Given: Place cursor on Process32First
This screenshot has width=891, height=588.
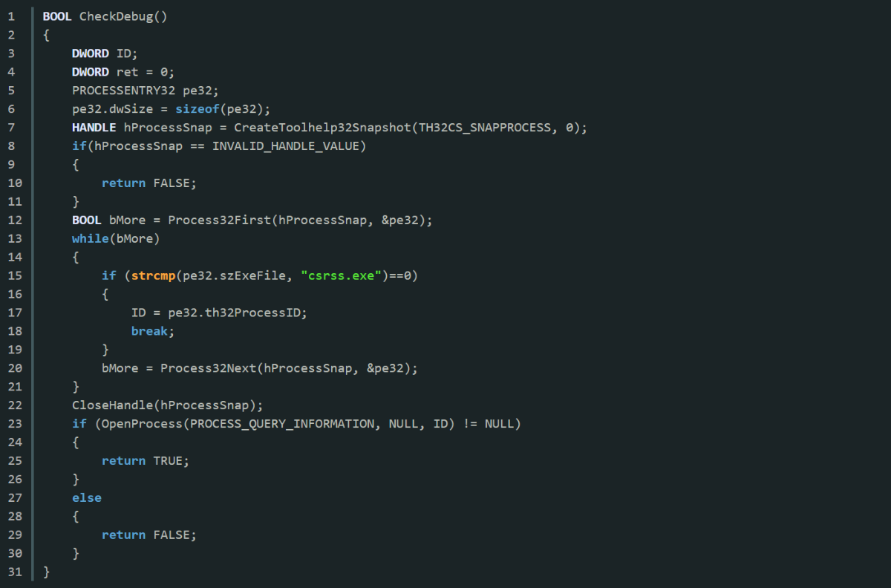Looking at the screenshot, I should (219, 220).
